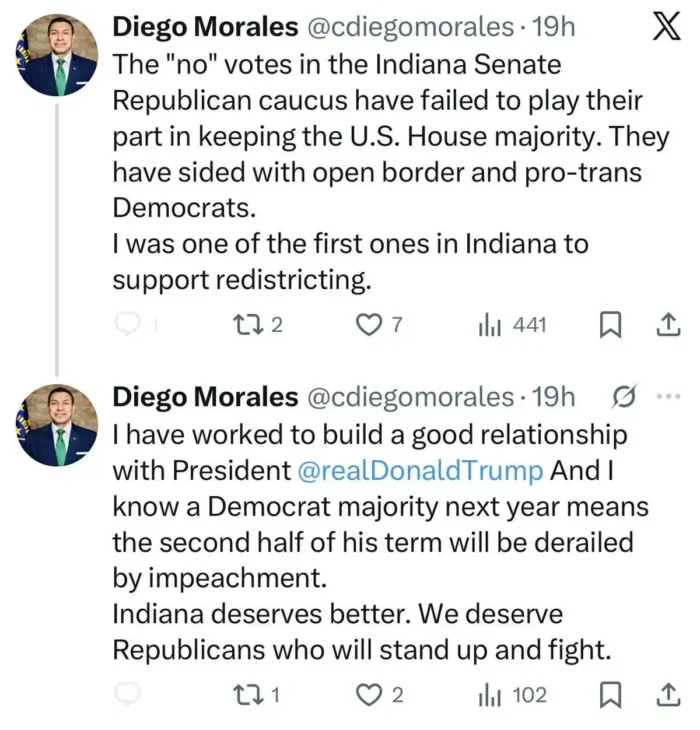Repost the second tweet with 1 repost
The width and height of the screenshot is (700, 730).
[x=242, y=694]
